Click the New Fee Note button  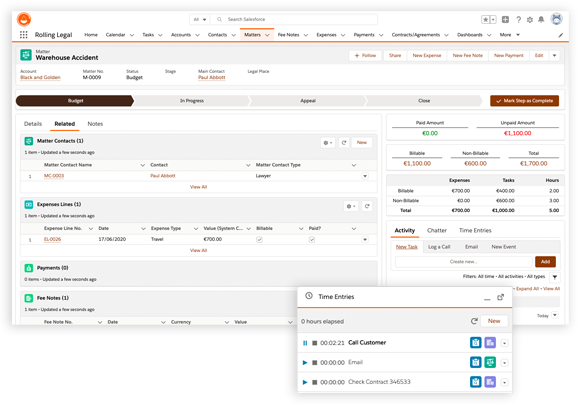[x=468, y=56]
